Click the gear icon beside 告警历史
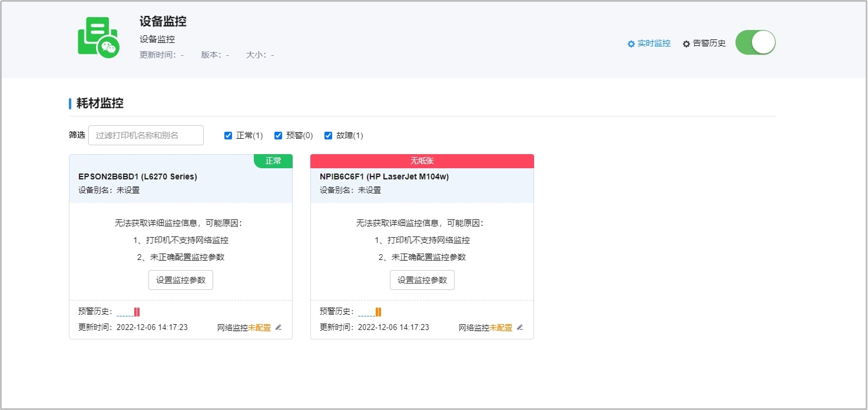This screenshot has height=410, width=868. 686,44
